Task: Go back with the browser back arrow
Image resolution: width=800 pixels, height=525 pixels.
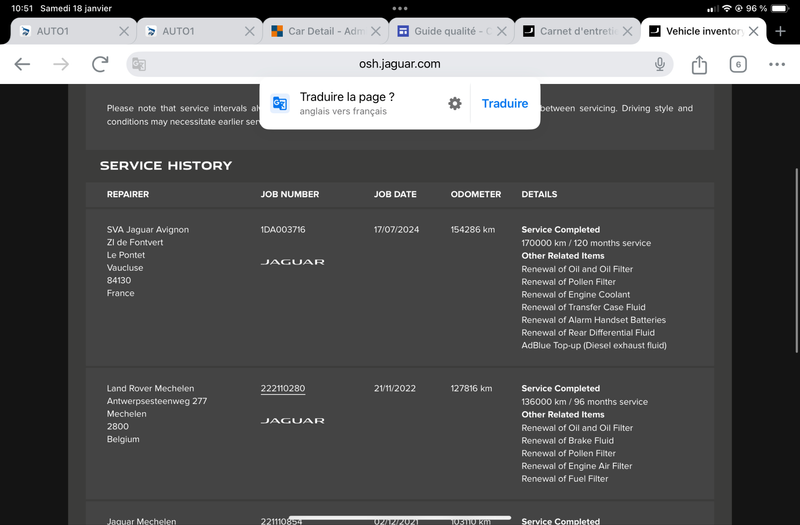Action: point(22,64)
